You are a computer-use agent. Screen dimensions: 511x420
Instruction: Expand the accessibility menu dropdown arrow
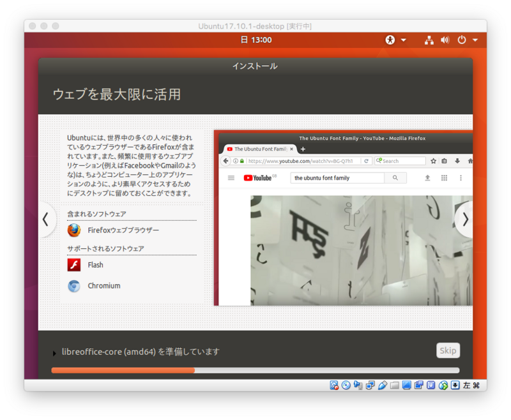(404, 40)
